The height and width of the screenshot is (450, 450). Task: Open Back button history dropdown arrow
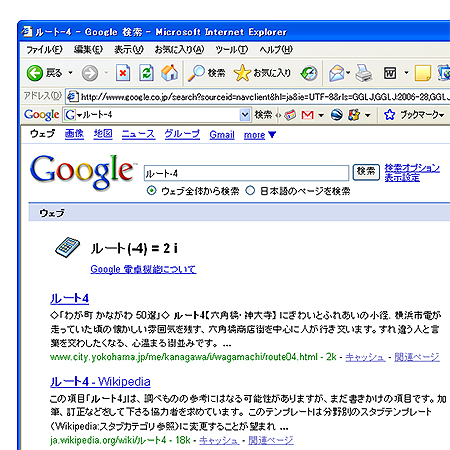pos(70,72)
